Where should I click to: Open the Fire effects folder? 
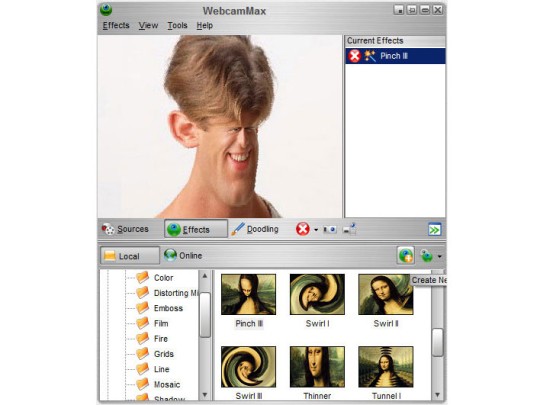coord(152,339)
